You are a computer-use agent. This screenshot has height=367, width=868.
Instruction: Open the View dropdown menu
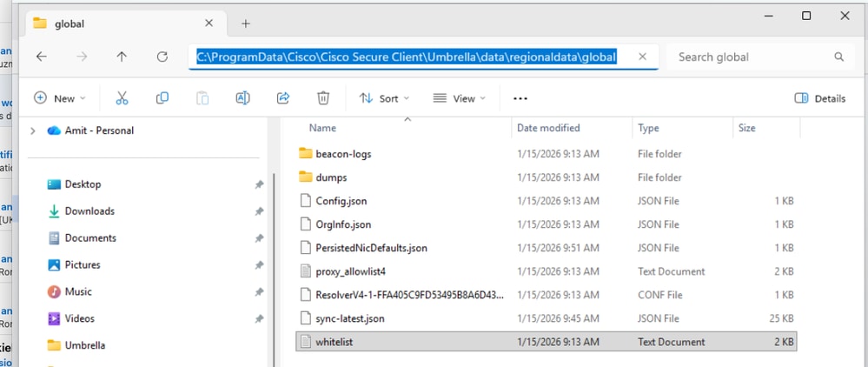click(x=459, y=98)
